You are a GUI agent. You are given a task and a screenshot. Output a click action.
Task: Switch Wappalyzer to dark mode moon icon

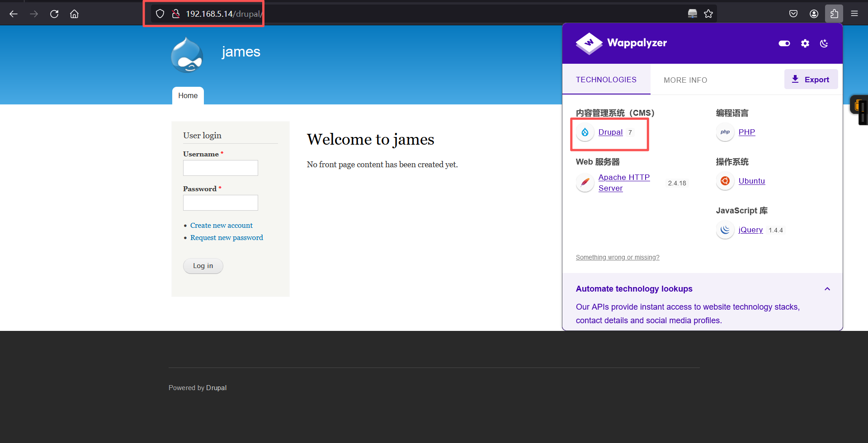(x=824, y=43)
